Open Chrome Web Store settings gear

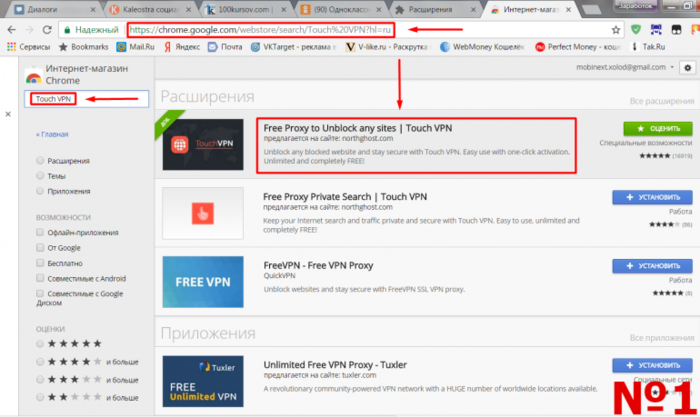[688, 68]
